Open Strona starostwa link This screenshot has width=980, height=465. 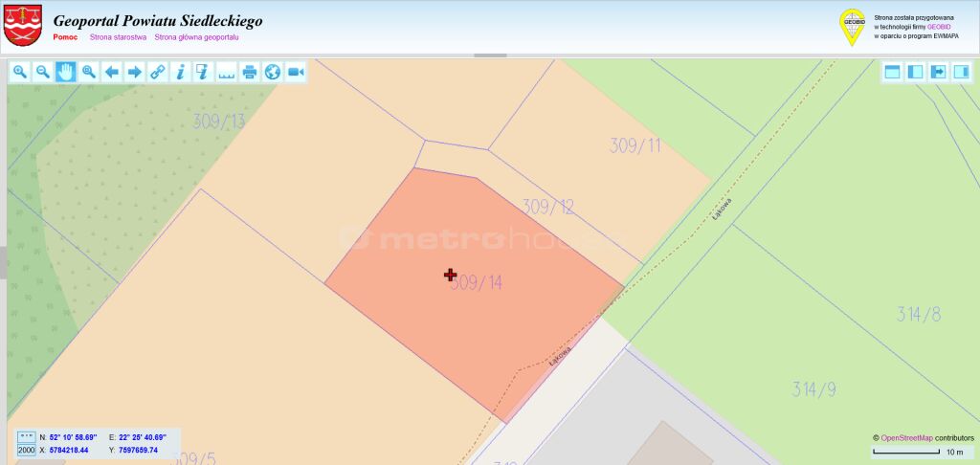(x=118, y=37)
